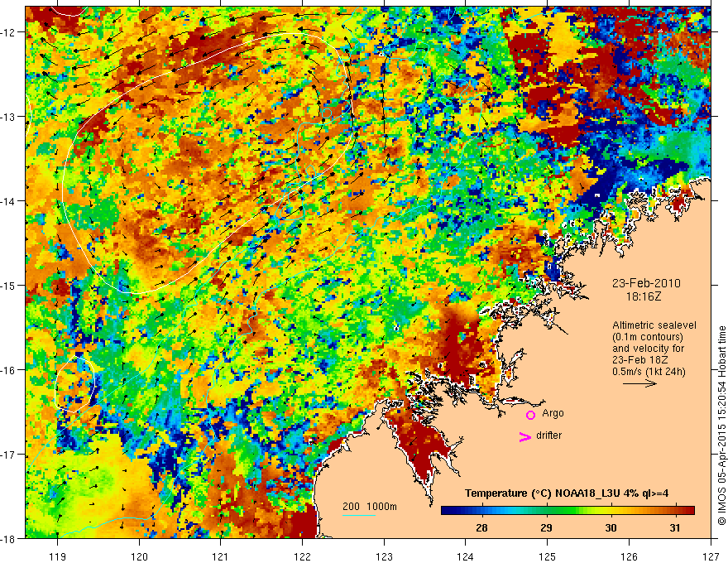Click the longitude axis label 123

pos(384,556)
